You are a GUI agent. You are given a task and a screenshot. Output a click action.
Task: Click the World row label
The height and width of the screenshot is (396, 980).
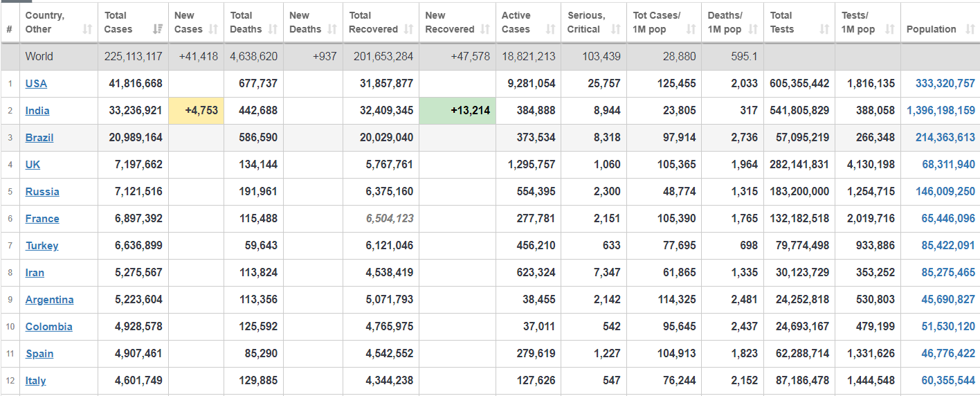[39, 56]
